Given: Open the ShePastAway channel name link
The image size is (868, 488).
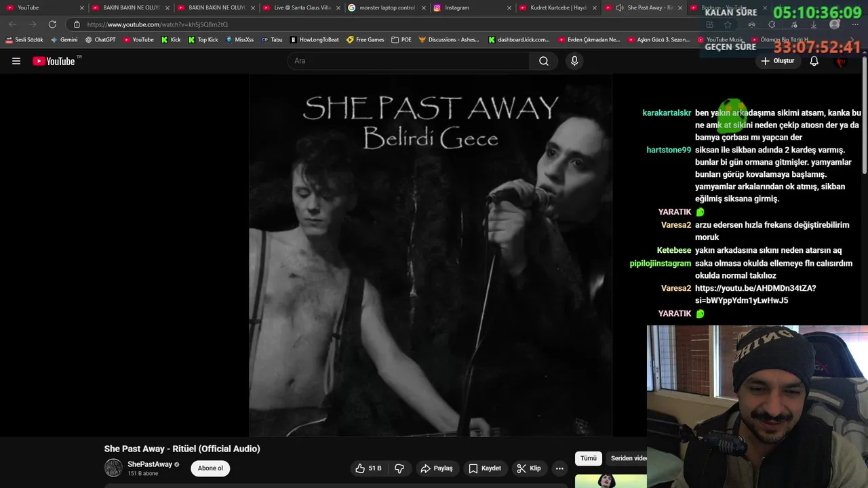Looking at the screenshot, I should [150, 464].
